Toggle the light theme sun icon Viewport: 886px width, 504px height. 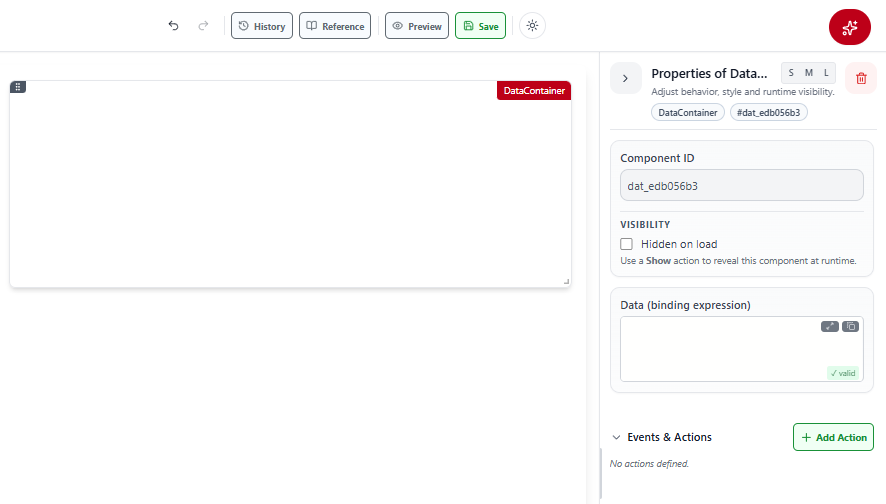532,25
